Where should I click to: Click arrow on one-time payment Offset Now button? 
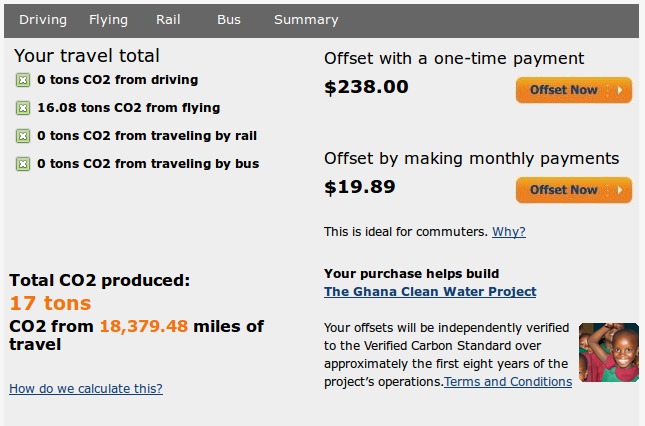(x=620, y=90)
